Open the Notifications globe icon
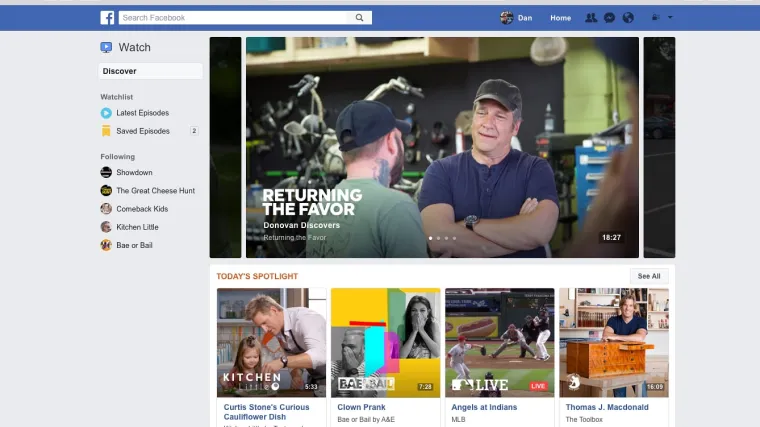The width and height of the screenshot is (760, 427). coord(628,18)
